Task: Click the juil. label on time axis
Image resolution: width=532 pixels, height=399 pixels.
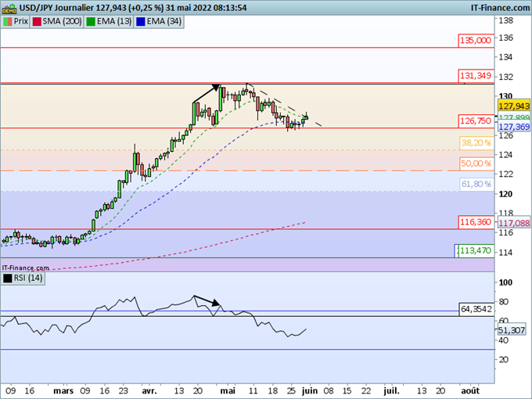Action: (x=391, y=391)
